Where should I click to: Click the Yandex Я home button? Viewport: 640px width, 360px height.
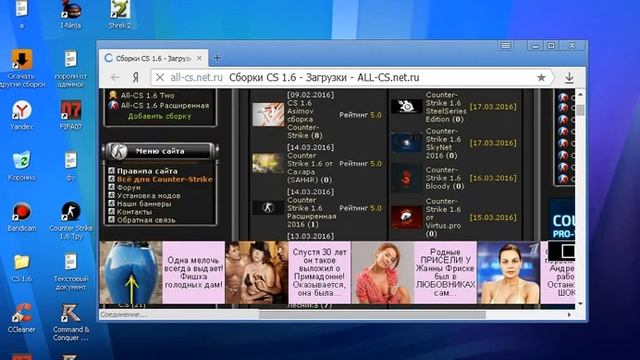[136, 77]
